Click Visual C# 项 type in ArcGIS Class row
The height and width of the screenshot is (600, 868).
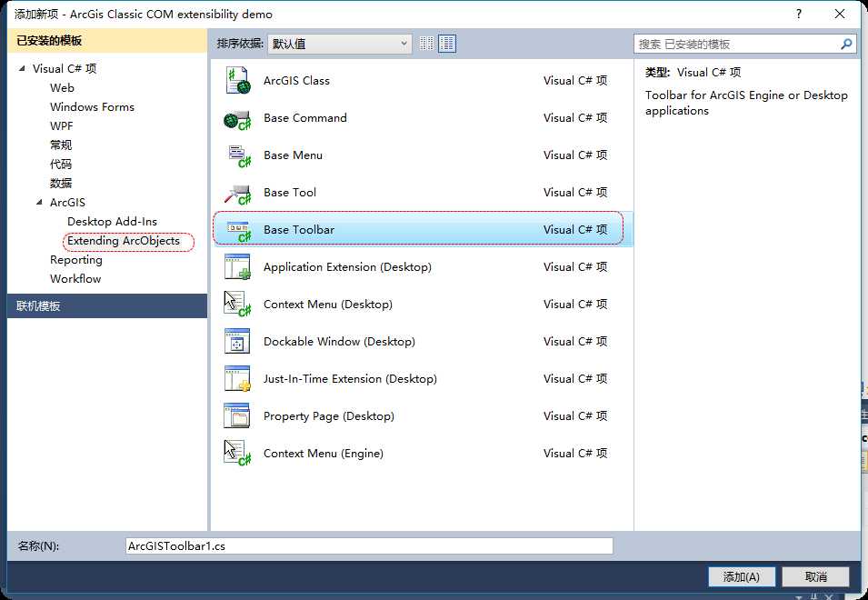pos(575,81)
